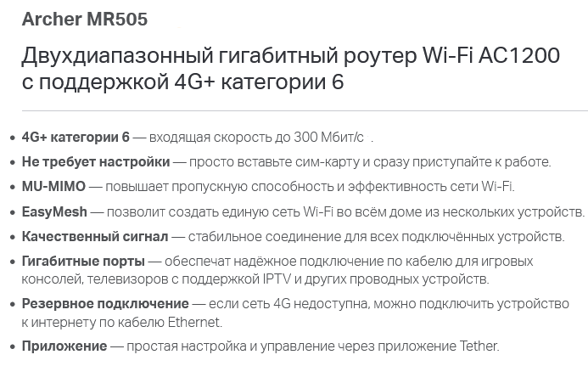
Task: Click the EasyMesh description about a unified network
Action: tap(345, 212)
